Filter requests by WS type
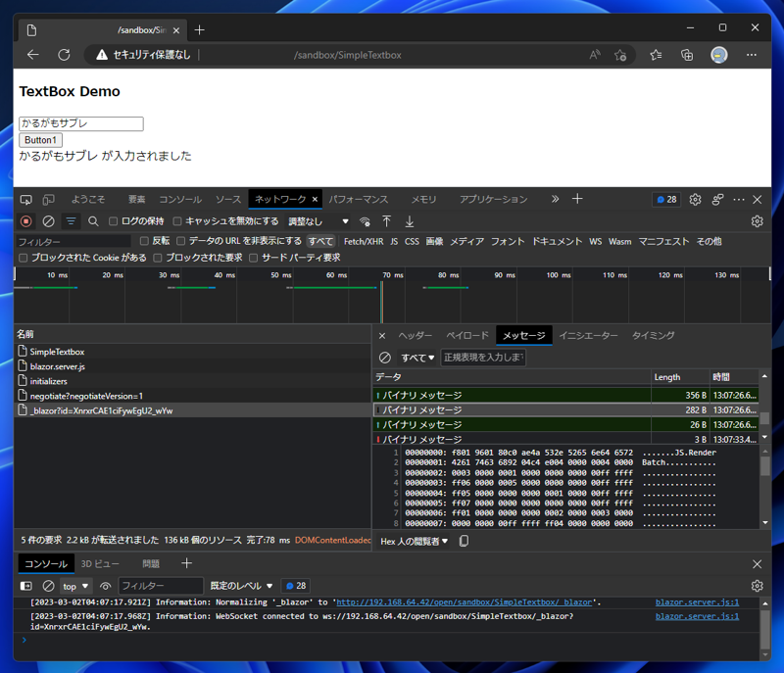The width and height of the screenshot is (784, 673). [x=595, y=241]
